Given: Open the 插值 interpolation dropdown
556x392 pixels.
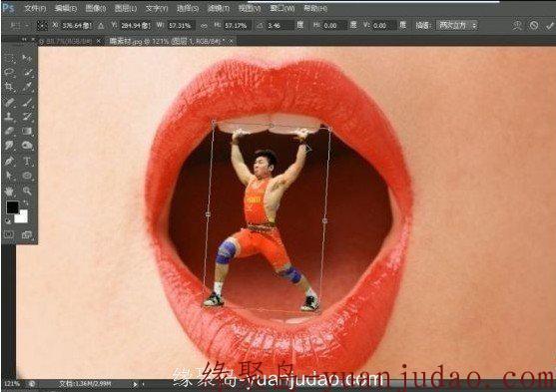Looking at the screenshot, I should click(457, 25).
